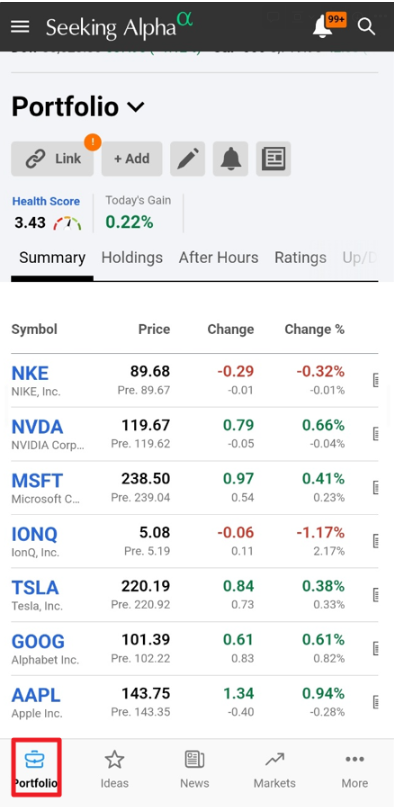The width and height of the screenshot is (394, 807).
Task: Open the News bottom tab
Action: [194, 769]
